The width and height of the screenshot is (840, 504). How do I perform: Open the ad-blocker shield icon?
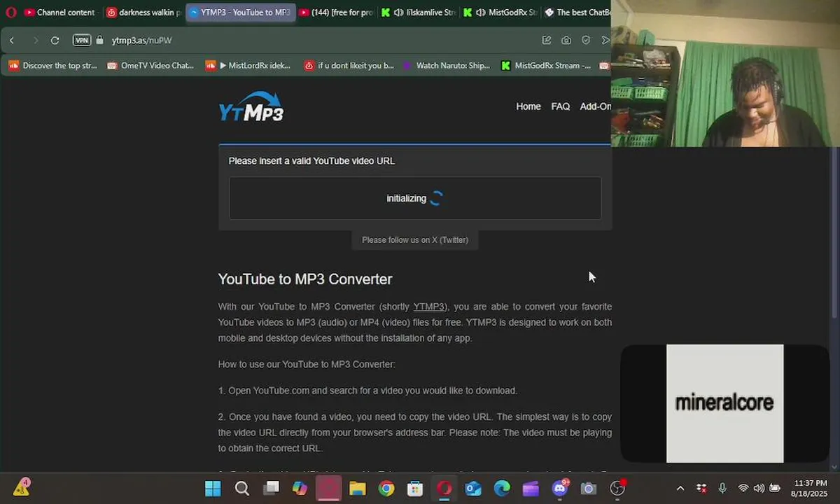click(586, 41)
